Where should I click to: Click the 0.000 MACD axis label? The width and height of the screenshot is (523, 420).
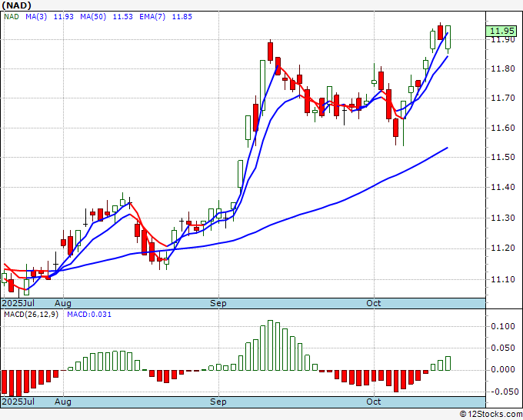[x=503, y=370]
